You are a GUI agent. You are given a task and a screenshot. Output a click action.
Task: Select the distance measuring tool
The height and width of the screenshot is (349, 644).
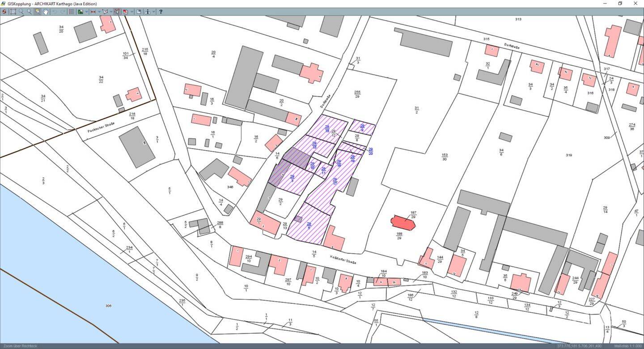click(93, 12)
